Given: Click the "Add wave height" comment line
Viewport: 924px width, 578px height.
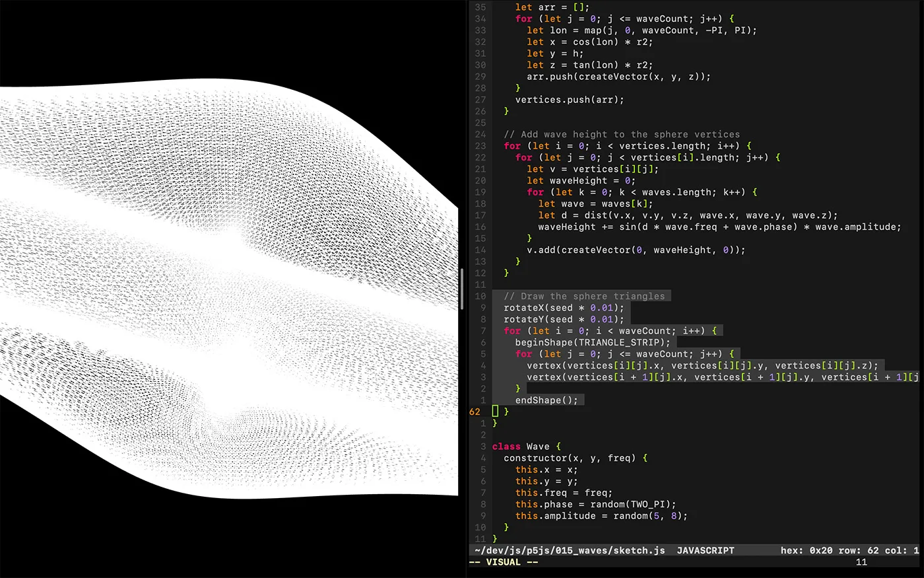Looking at the screenshot, I should [x=621, y=134].
